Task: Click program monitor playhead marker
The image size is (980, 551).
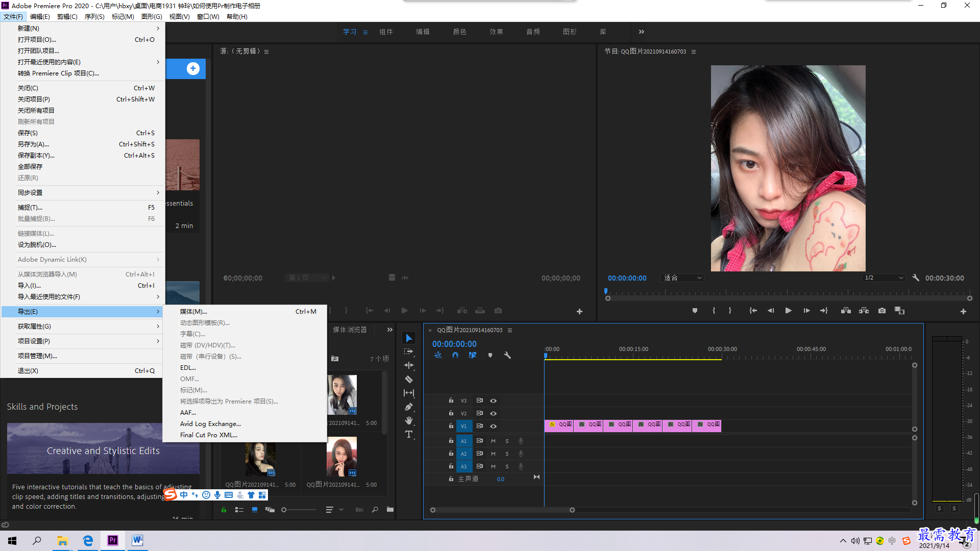Action: coord(606,291)
